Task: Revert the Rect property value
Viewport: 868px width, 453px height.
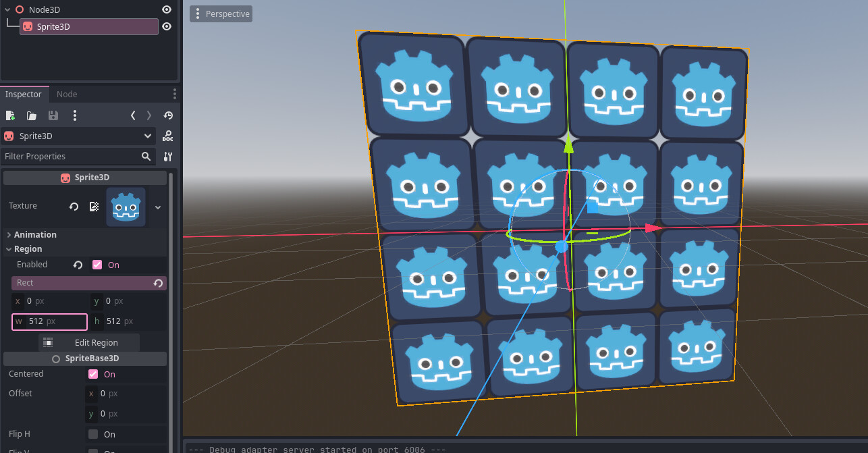Action: 158,283
